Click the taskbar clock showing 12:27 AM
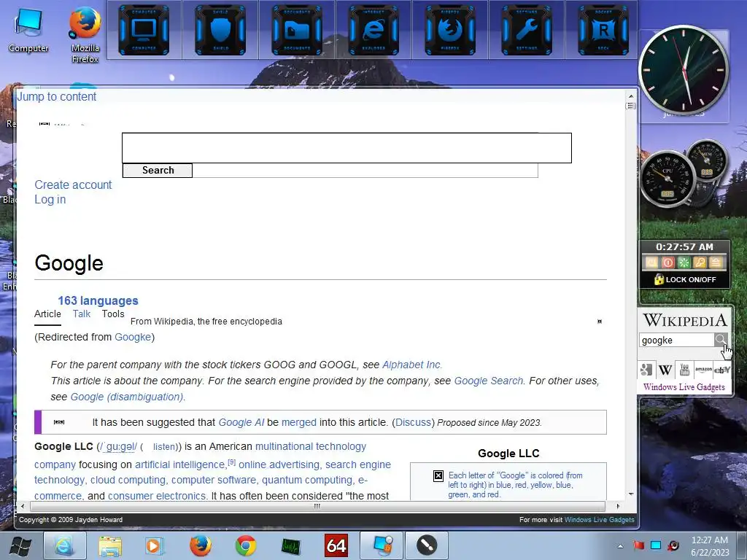 click(x=710, y=546)
